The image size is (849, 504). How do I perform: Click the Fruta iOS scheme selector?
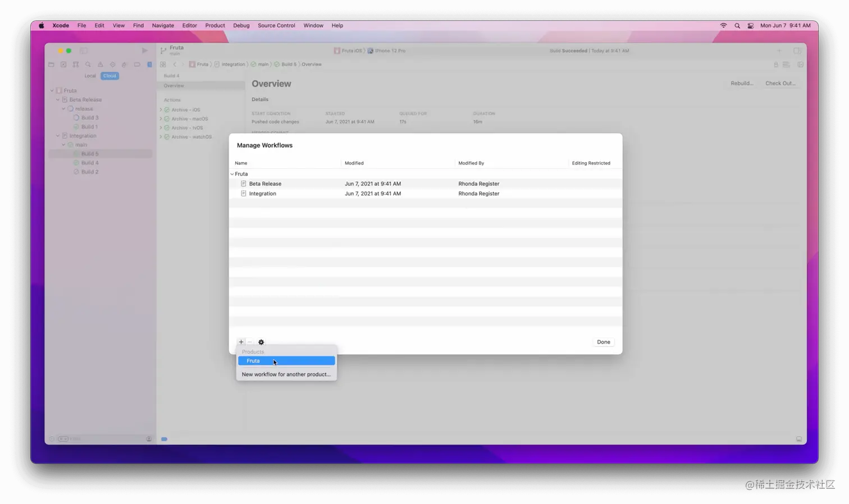pyautogui.click(x=348, y=51)
